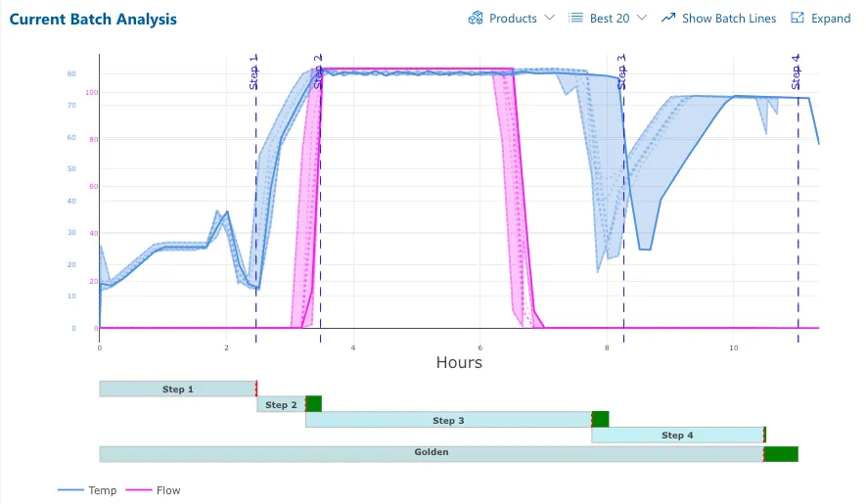Click the Best 20 list icon
The width and height of the screenshot is (866, 504).
tap(575, 19)
